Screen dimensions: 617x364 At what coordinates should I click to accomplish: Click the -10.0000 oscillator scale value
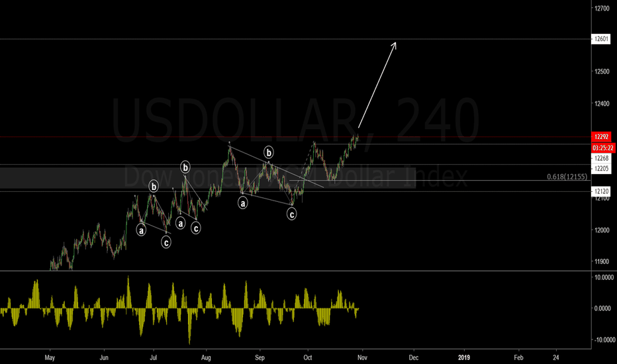click(604, 340)
